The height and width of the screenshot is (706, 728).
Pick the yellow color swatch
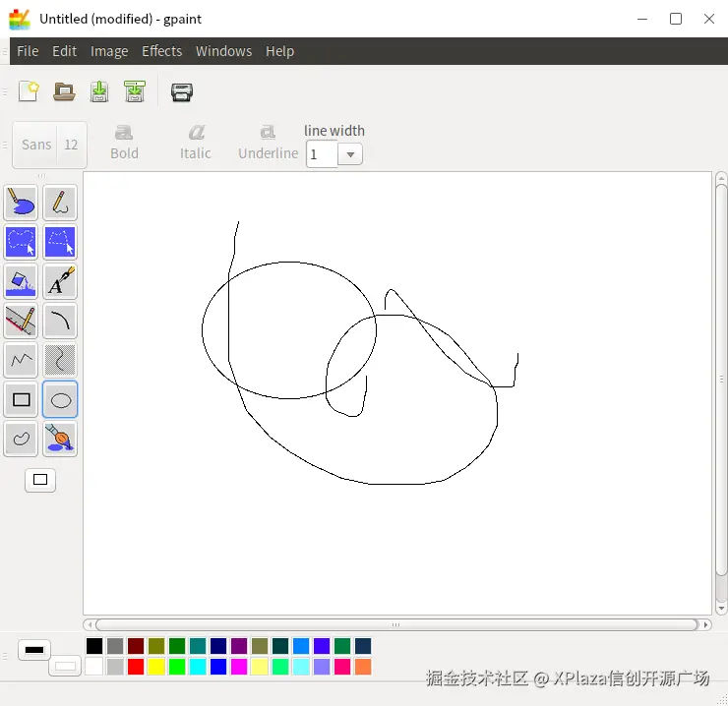tap(156, 667)
